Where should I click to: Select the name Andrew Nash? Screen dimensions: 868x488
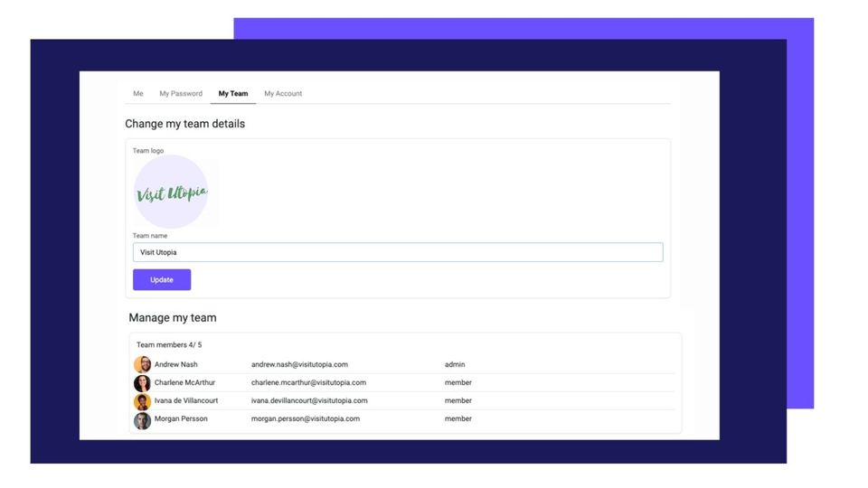[x=176, y=364]
